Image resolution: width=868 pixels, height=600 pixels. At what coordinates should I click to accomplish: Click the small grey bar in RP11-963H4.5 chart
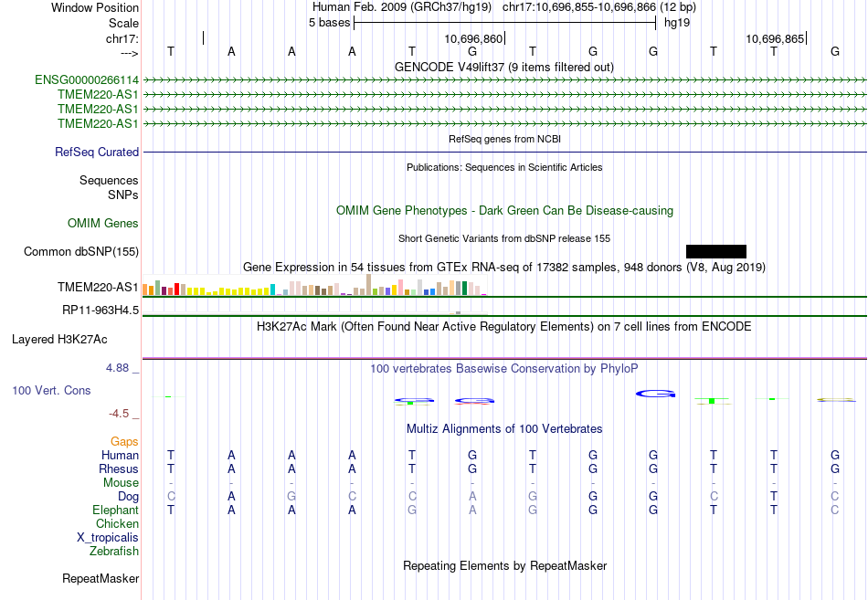(459, 312)
